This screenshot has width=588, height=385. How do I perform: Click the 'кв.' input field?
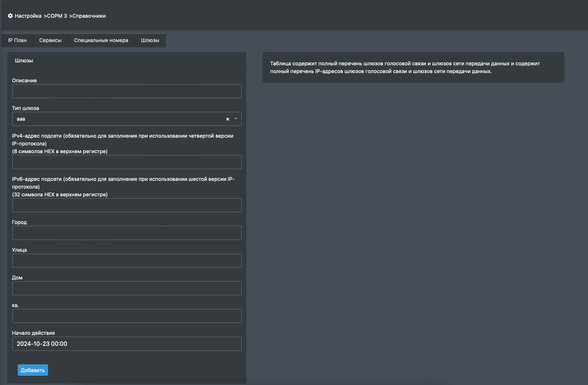click(x=127, y=316)
